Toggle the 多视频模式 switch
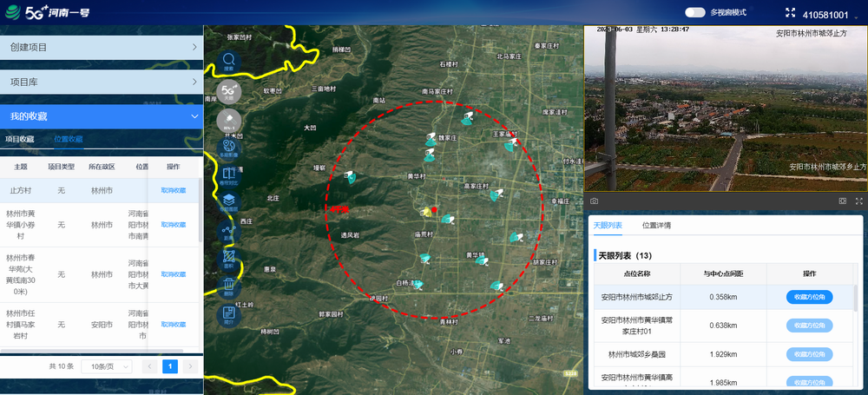 694,13
